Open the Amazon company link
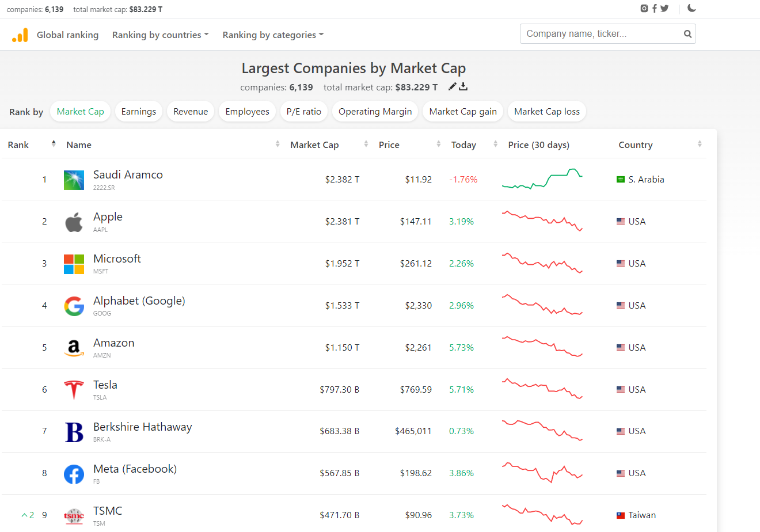The height and width of the screenshot is (532, 760). pos(114,343)
